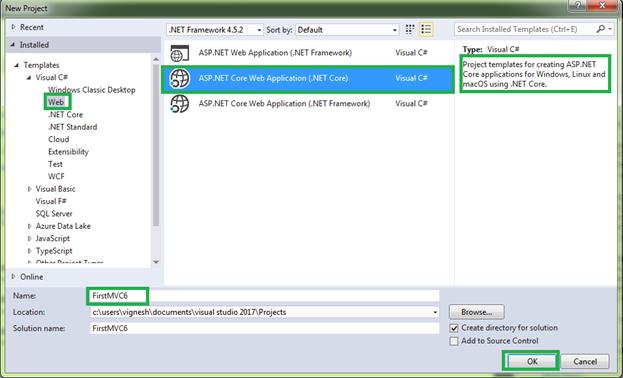Switch to medium icons view
The height and width of the screenshot is (378, 623).
(410, 29)
